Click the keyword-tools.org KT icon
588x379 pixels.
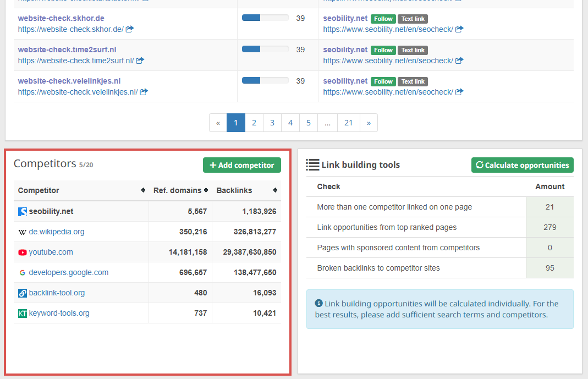[x=23, y=314]
